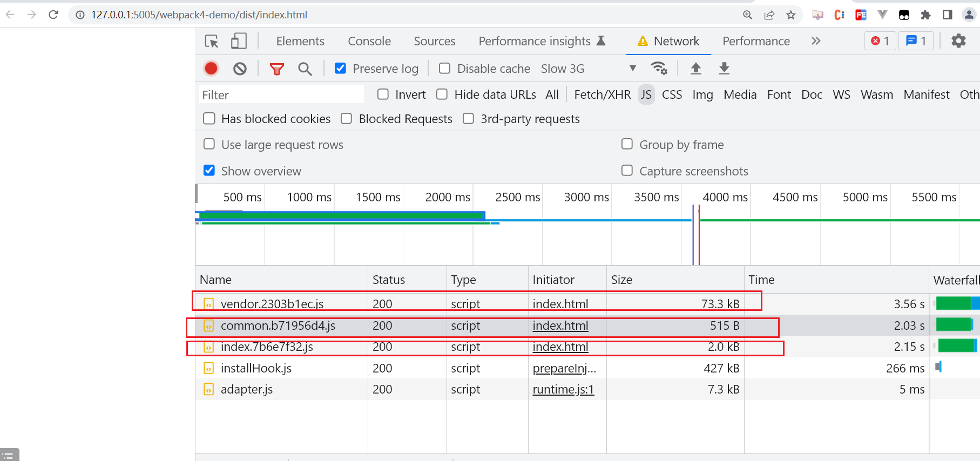Toggle the device toolbar icon

coord(239,42)
